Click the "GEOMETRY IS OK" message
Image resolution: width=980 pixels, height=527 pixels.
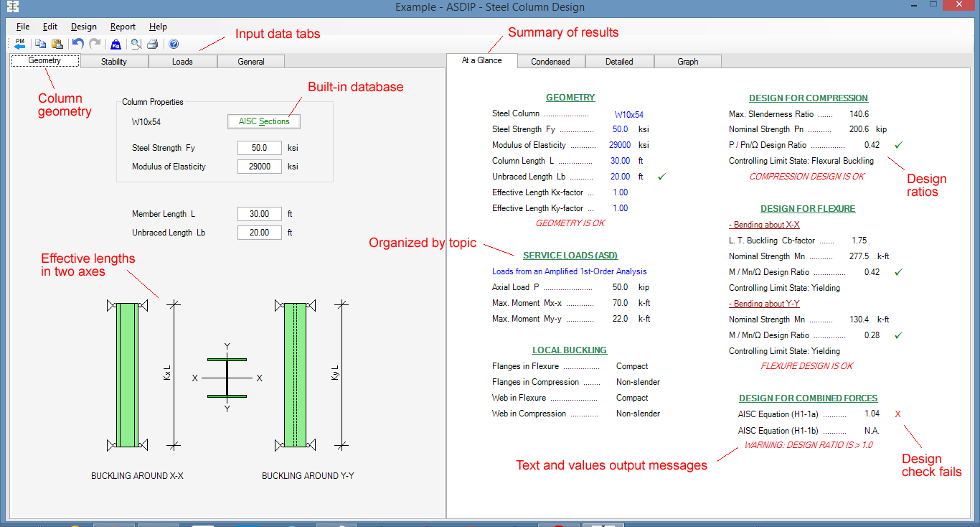(570, 223)
